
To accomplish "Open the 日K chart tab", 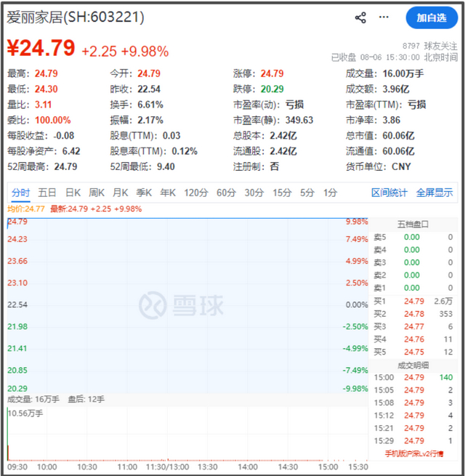I will [73, 193].
